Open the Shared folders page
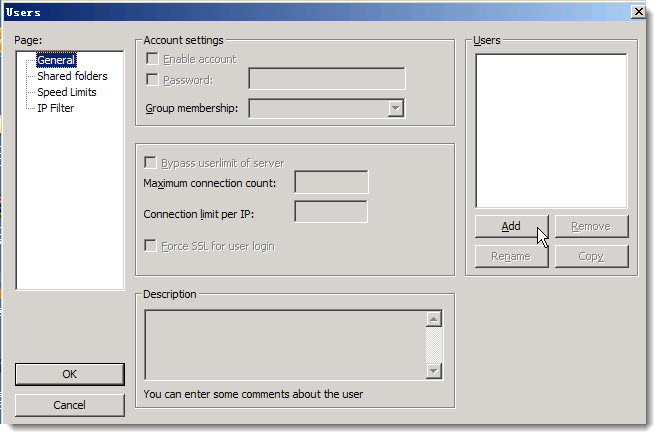 pyautogui.click(x=72, y=76)
